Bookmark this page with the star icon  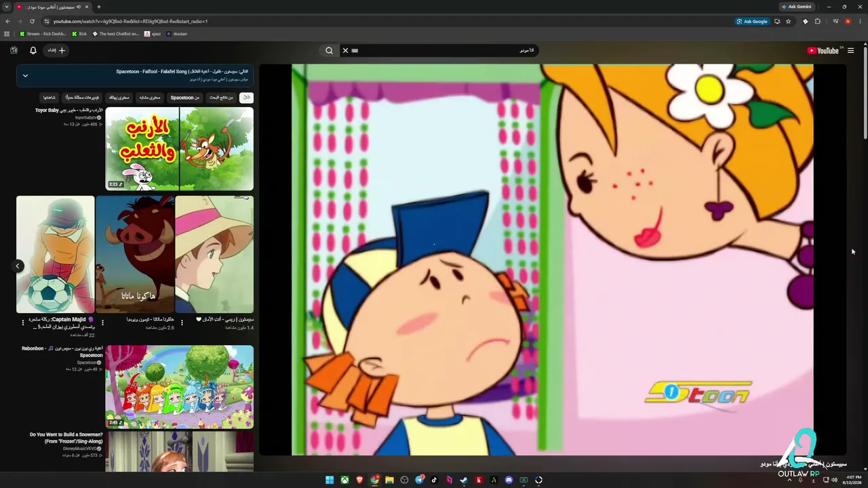[788, 21]
